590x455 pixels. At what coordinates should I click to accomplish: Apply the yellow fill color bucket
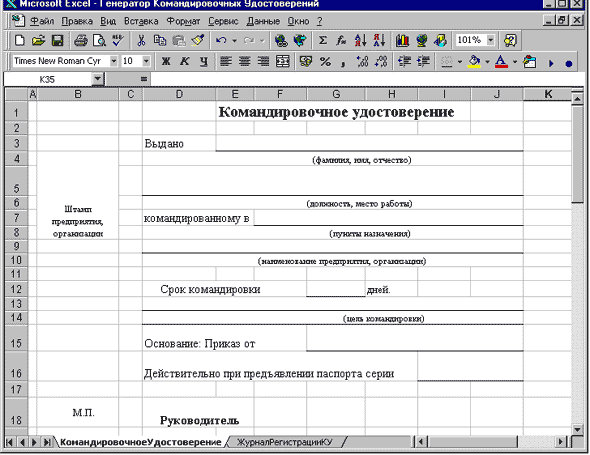474,61
